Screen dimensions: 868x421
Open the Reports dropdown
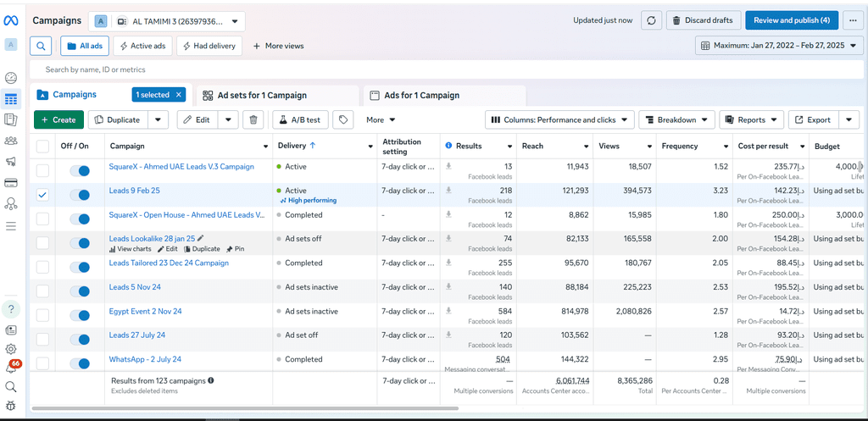752,119
